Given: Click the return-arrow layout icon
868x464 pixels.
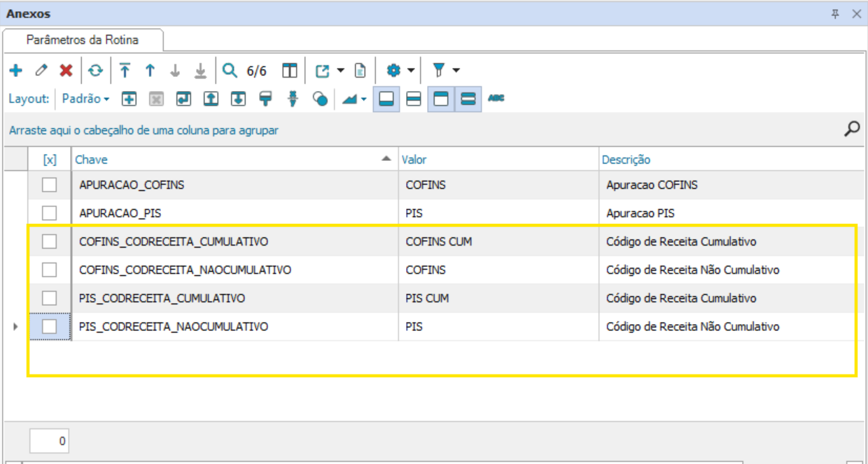Looking at the screenshot, I should (x=183, y=99).
